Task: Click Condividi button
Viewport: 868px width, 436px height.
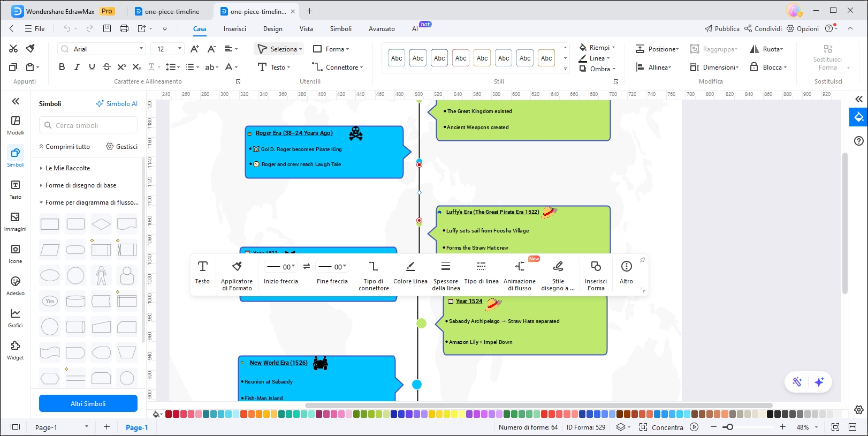Action: coord(763,29)
